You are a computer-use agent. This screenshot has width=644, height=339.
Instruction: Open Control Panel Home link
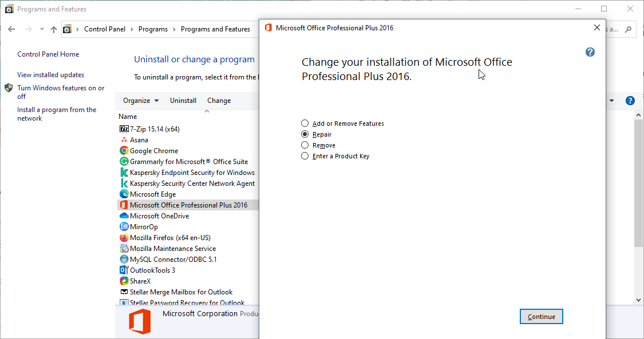[48, 54]
